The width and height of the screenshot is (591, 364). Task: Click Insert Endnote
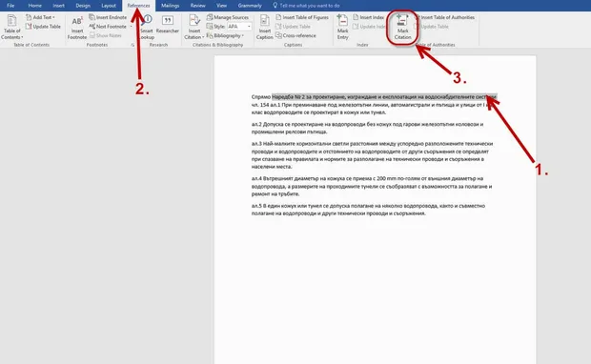point(108,17)
